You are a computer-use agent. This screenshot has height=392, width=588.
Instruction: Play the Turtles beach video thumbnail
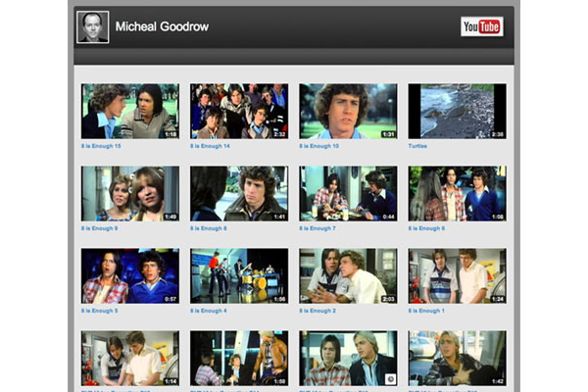458,111
